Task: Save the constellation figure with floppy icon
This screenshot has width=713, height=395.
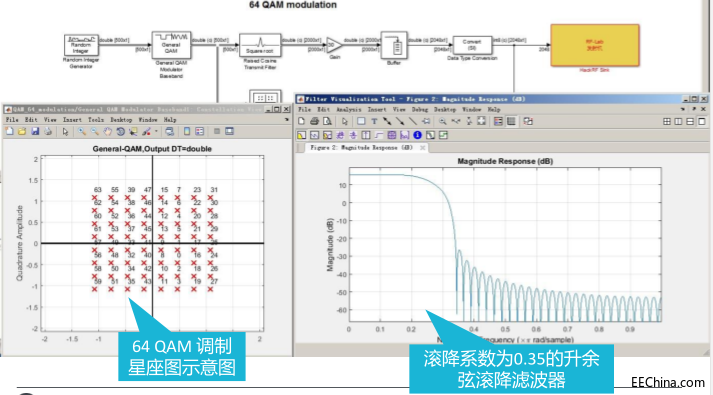Action: [35, 131]
